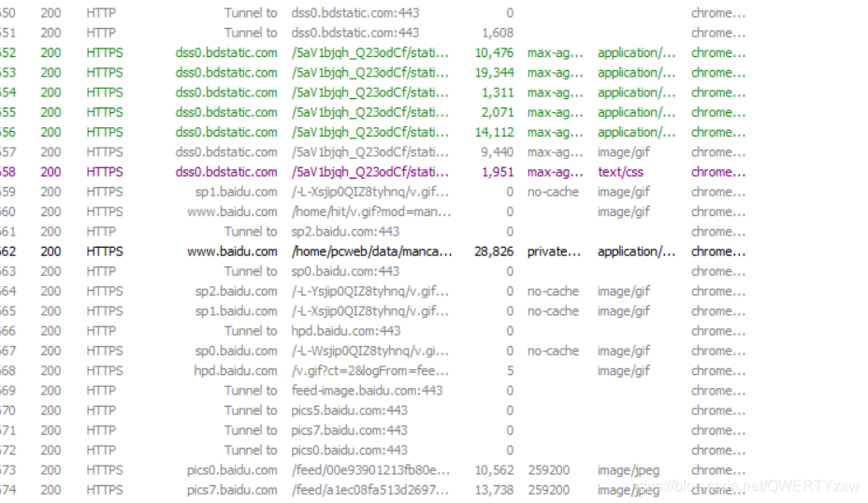Select the Tunnel to pics0.baidu.com:443 row
The width and height of the screenshot is (868, 503).
(372, 451)
